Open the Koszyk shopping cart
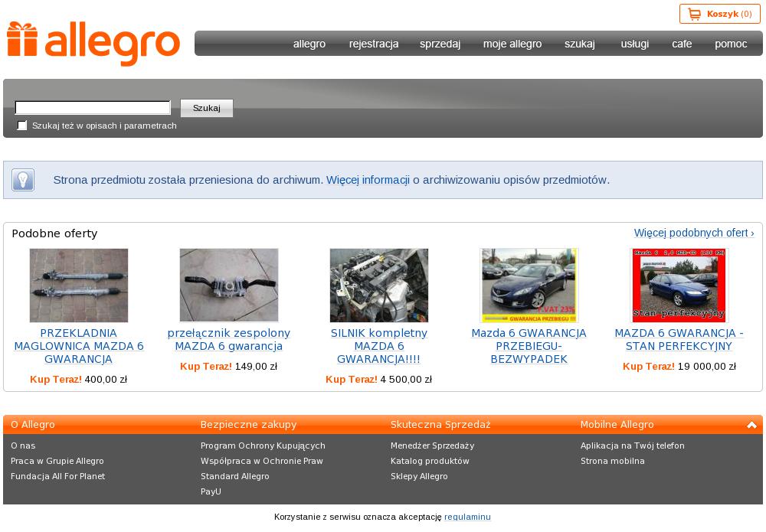766x532 pixels. pyautogui.click(x=719, y=14)
